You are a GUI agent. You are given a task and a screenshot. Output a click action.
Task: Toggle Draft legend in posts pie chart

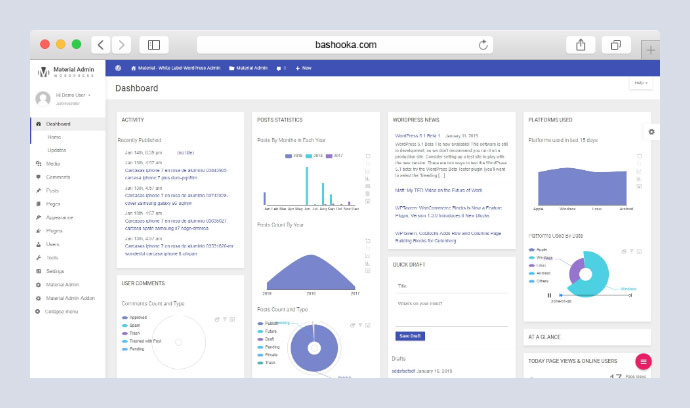click(266, 339)
